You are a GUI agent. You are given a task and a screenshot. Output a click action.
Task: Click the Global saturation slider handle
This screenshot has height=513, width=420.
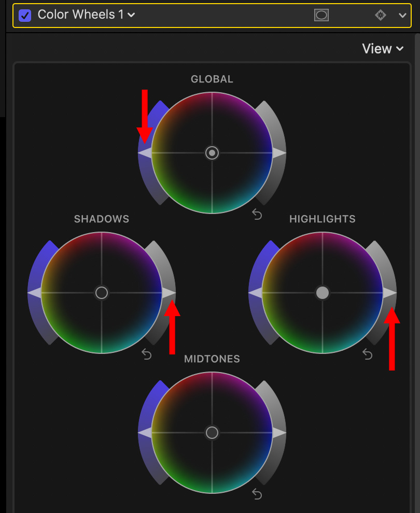(x=145, y=153)
